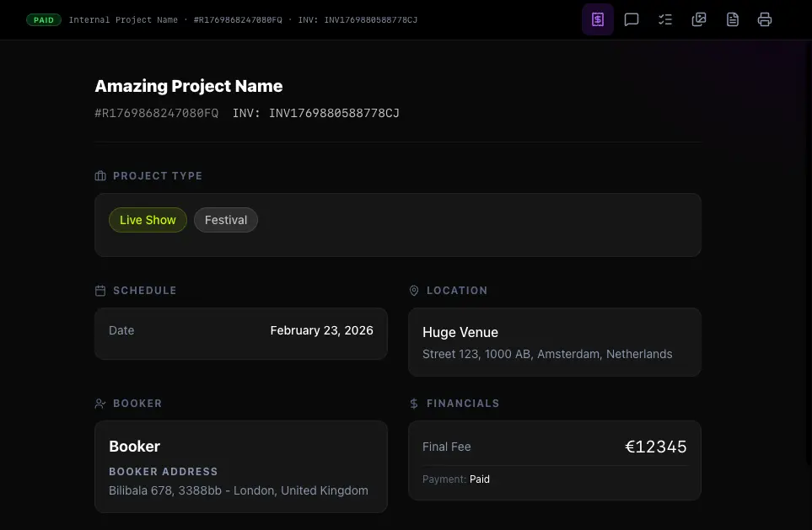Click the FINANCIALS section heading

click(x=463, y=404)
